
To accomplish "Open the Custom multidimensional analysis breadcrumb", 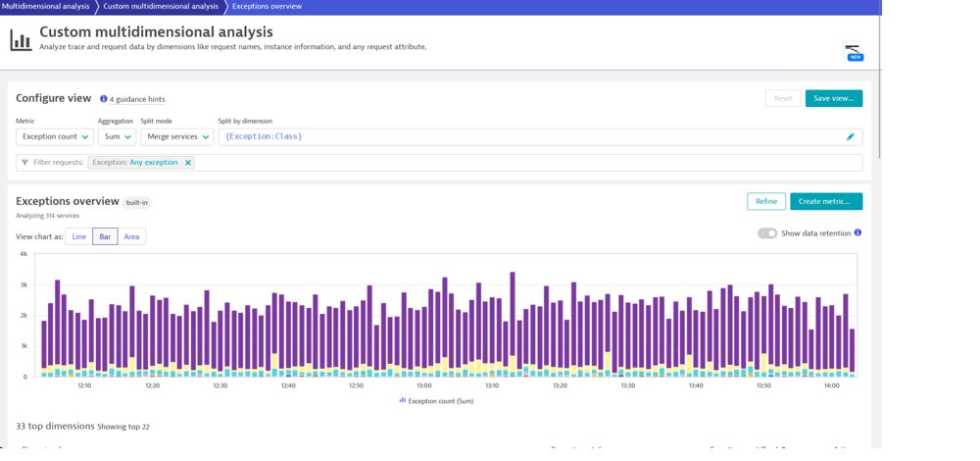I will (x=161, y=6).
